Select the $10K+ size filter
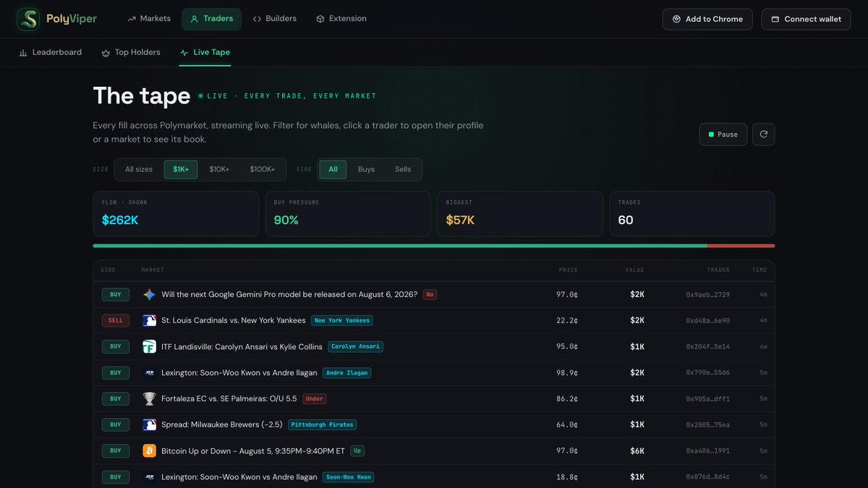The height and width of the screenshot is (488, 868). 219,169
